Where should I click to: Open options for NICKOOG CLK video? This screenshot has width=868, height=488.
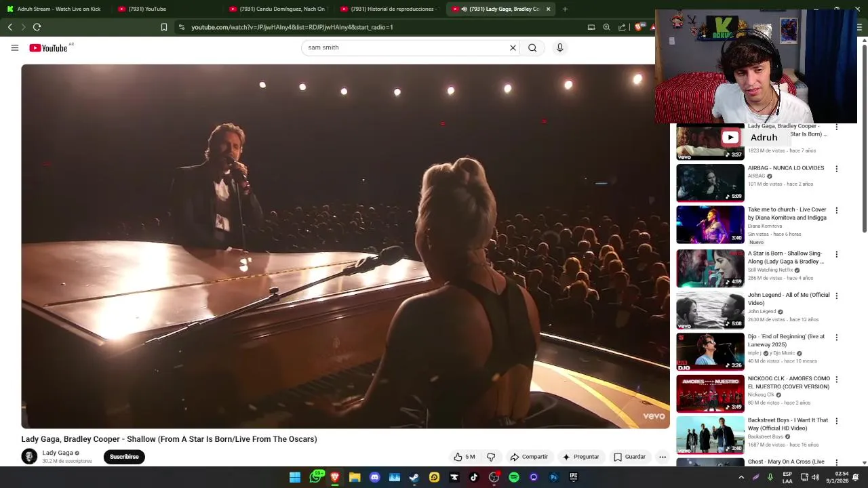[x=836, y=380]
